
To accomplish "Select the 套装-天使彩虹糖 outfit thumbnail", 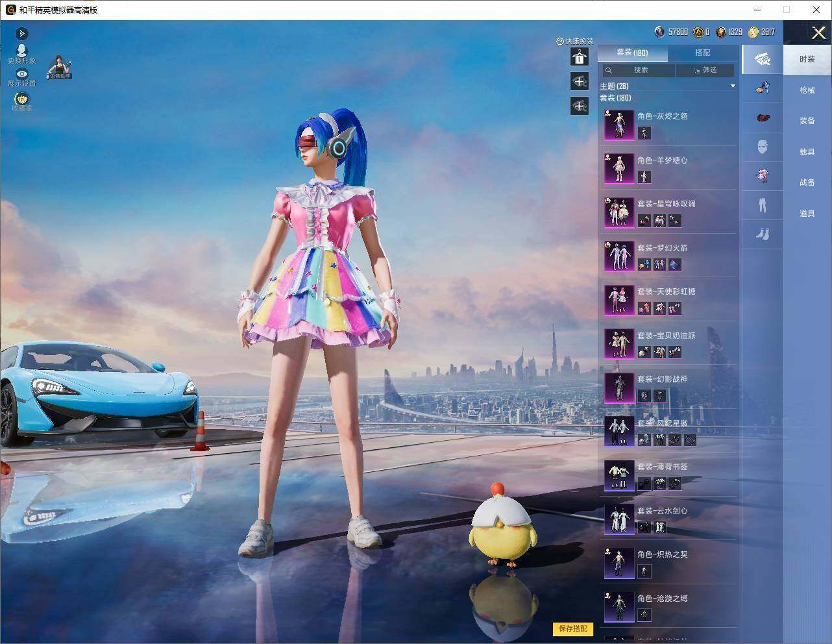I will tap(619, 300).
